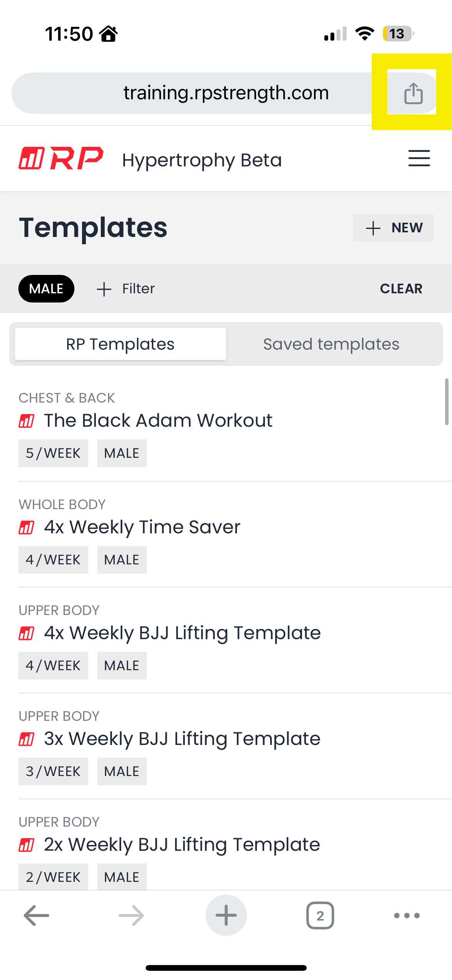Image resolution: width=452 pixels, height=980 pixels.
Task: Select the RP Templates tab
Action: pos(120,344)
